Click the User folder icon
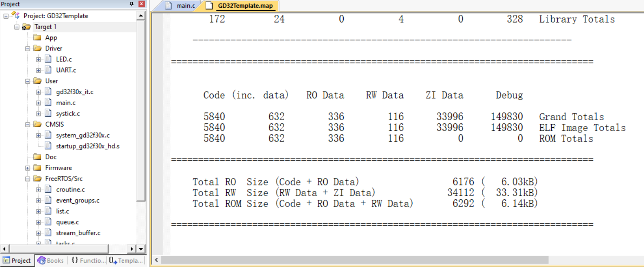 [37, 81]
